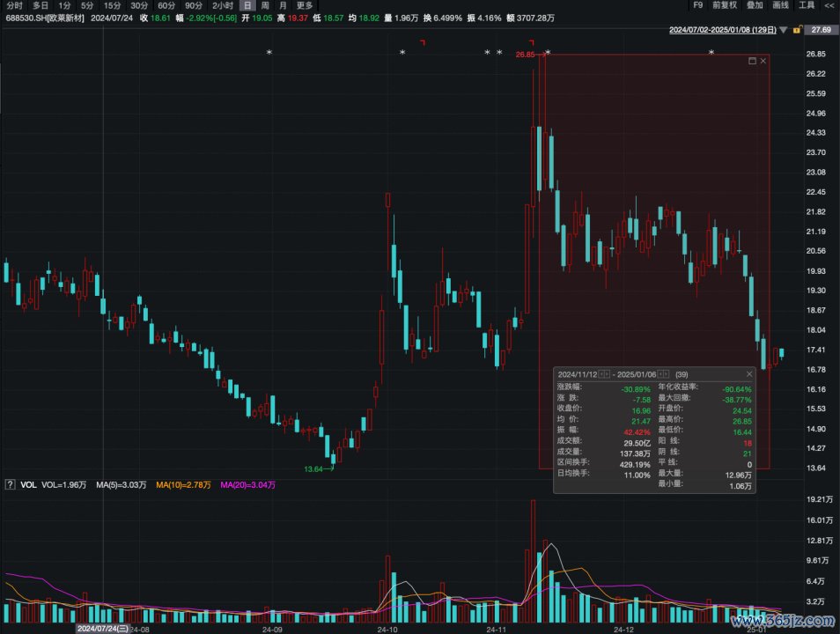Switch chart to 60分 period
840x634 pixels.
pos(166,5)
